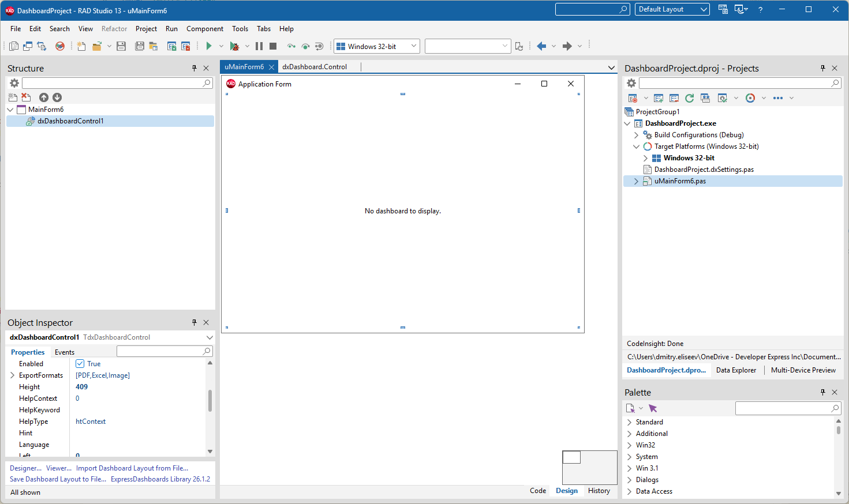This screenshot has height=504, width=849.
Task: Click the Run Until Return icon
Action: pyautogui.click(x=319, y=46)
